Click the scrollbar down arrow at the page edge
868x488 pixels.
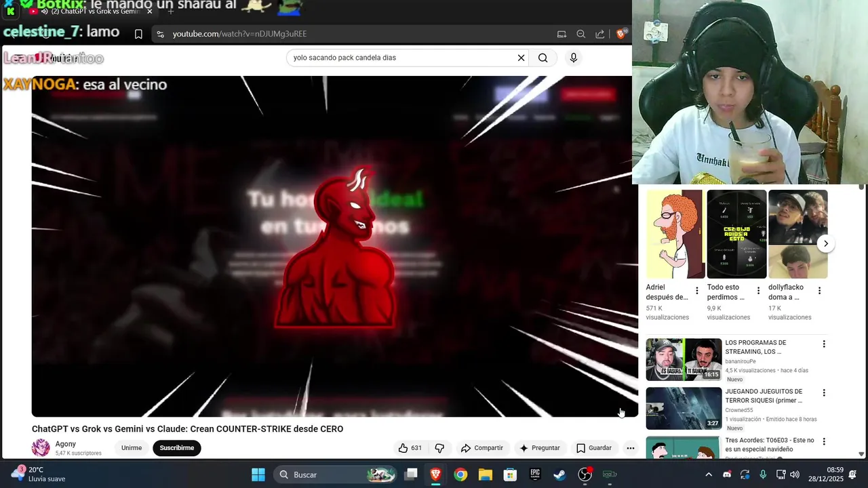coord(862,454)
